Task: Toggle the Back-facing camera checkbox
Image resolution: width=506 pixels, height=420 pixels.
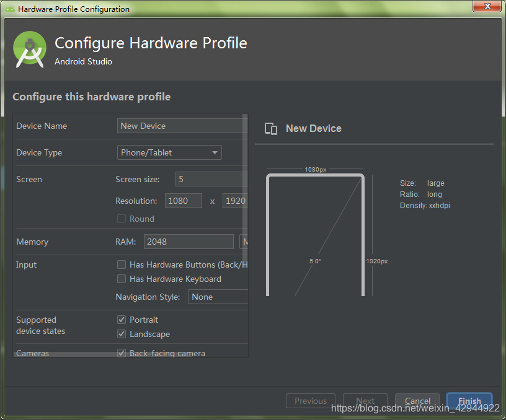Action: point(122,353)
